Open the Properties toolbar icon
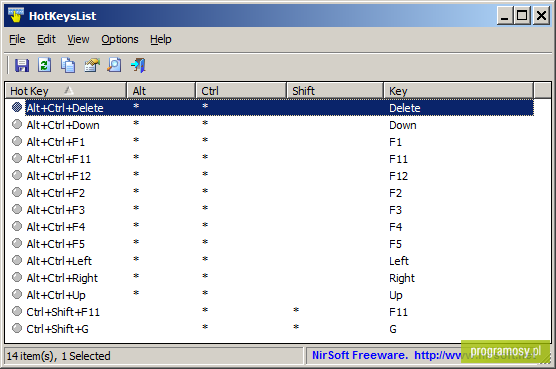Image resolution: width=556 pixels, height=369 pixels. (91, 65)
